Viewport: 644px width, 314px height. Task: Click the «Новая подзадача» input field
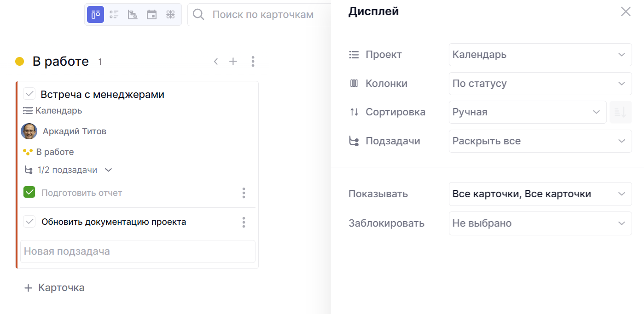click(138, 251)
